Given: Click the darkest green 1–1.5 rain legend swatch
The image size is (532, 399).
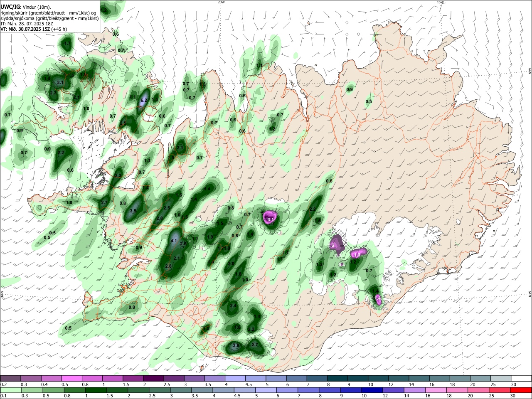Looking at the screenshot, I should [x=96, y=390].
